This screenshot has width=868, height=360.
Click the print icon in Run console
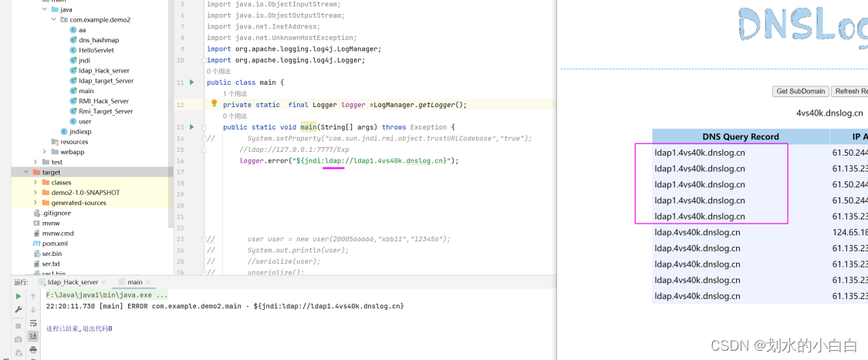click(x=33, y=349)
